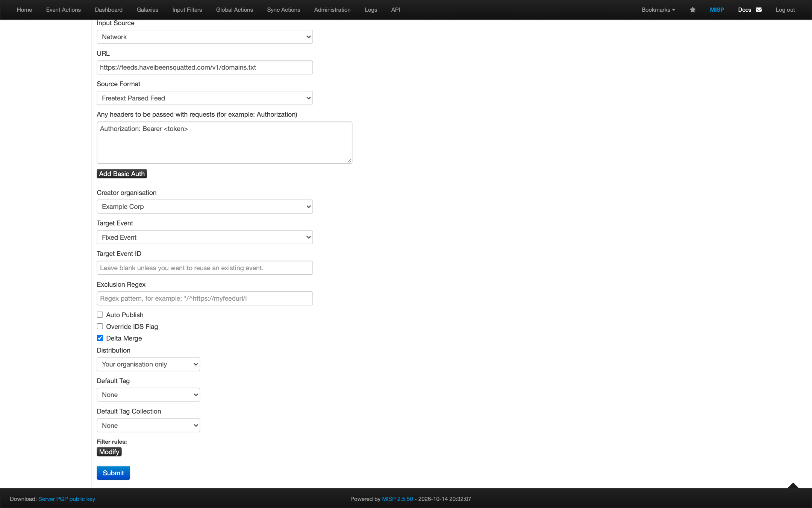This screenshot has width=812, height=508.
Task: Expand the Default Tag dropdown
Action: [148, 395]
